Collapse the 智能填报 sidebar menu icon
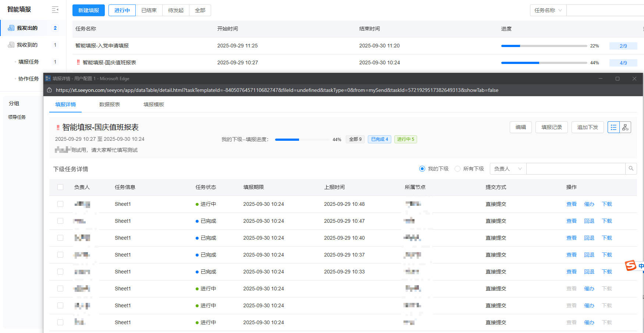 tap(55, 10)
